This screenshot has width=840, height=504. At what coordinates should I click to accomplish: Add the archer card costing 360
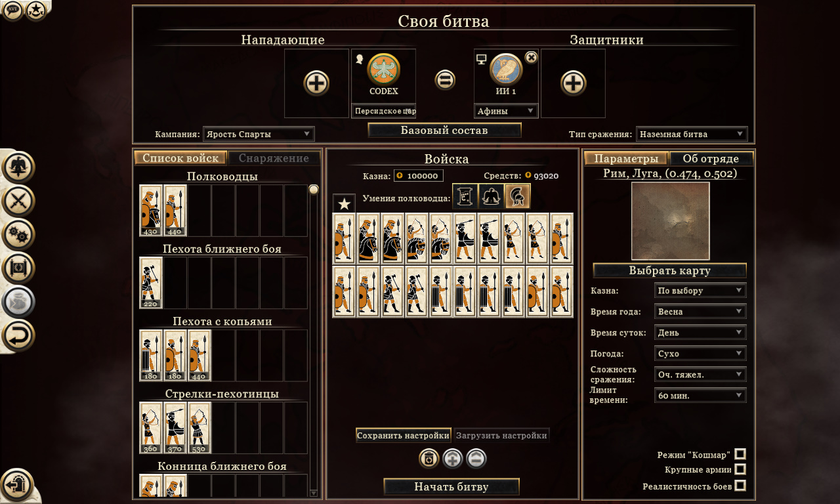(151, 428)
